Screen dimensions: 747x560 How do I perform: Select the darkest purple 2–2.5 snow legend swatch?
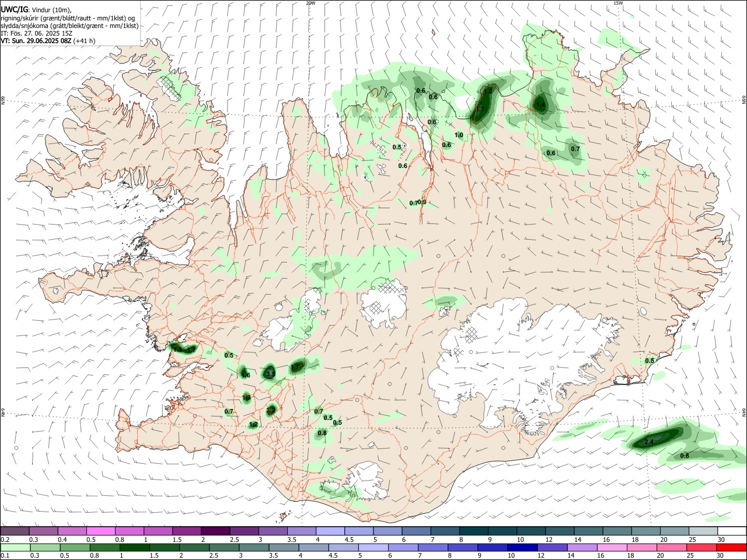(215, 531)
